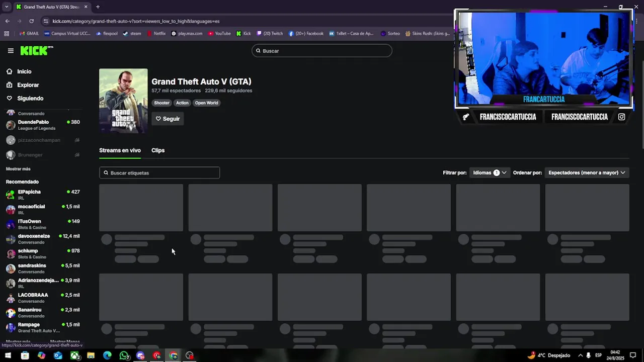The width and height of the screenshot is (644, 362).
Task: Click the Instagram icon on overlay
Action: coord(622,117)
